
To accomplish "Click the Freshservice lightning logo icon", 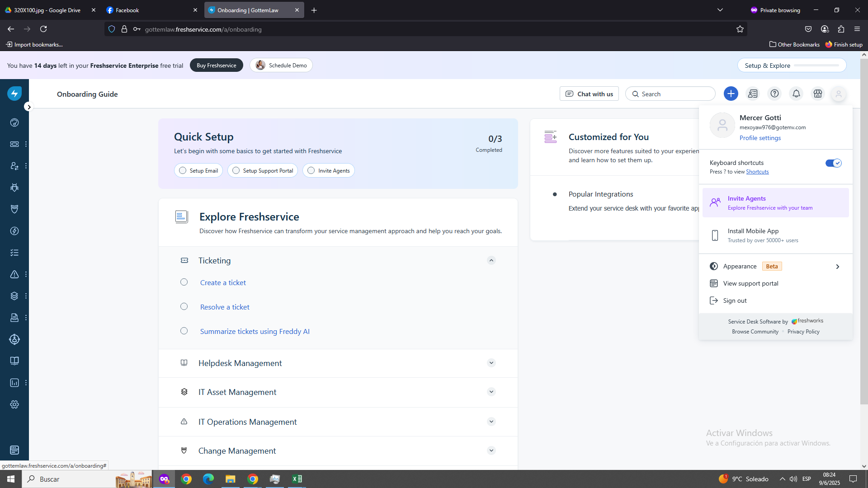I will coord(14,94).
